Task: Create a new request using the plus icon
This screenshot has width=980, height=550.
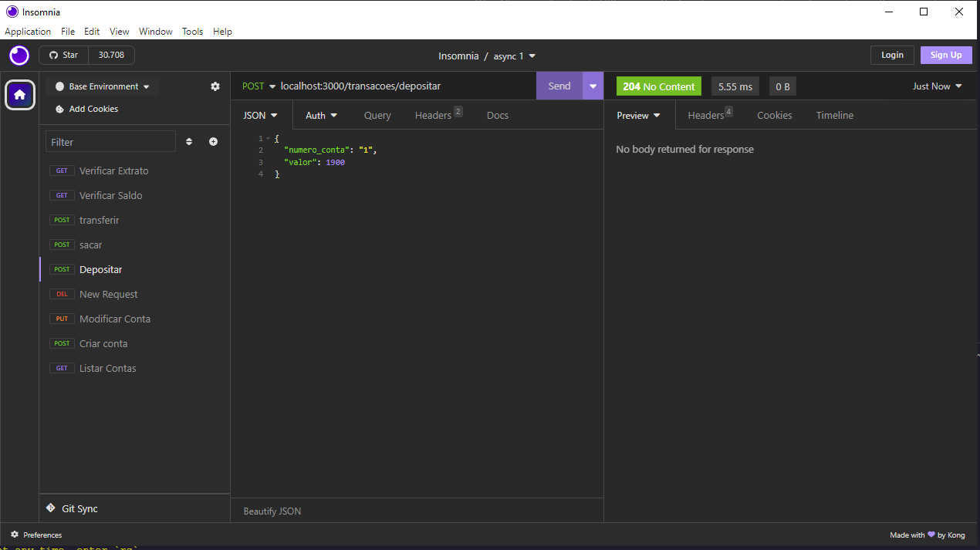Action: (x=213, y=141)
